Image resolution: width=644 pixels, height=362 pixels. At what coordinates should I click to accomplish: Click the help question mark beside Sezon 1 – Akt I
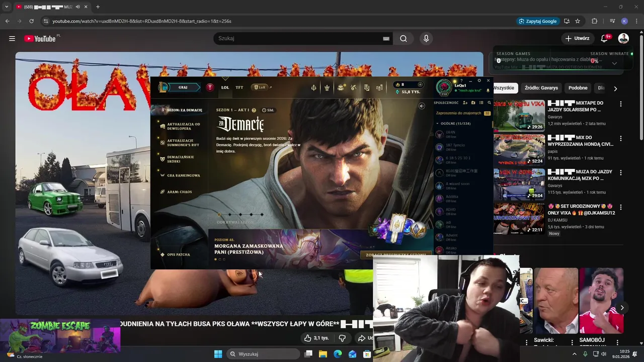[254, 110]
